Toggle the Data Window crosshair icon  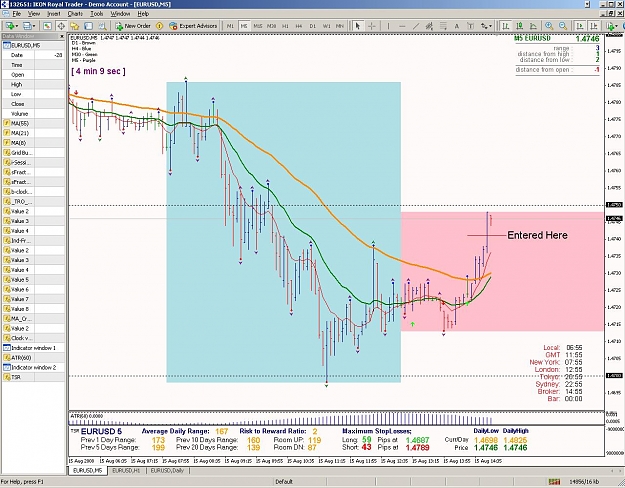pos(61,26)
